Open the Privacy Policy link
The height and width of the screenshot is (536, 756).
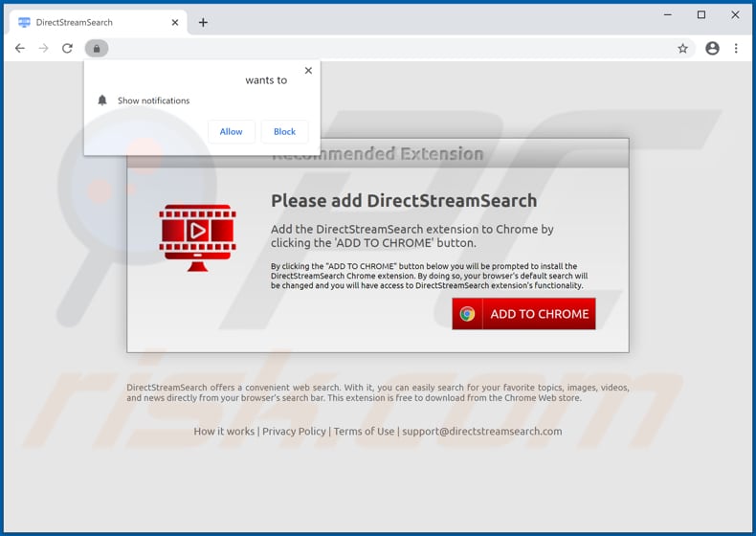[294, 432]
